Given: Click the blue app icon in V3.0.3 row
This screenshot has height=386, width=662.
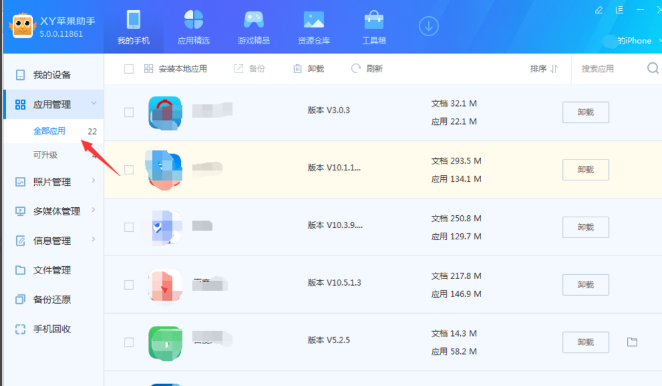Looking at the screenshot, I should click(165, 113).
